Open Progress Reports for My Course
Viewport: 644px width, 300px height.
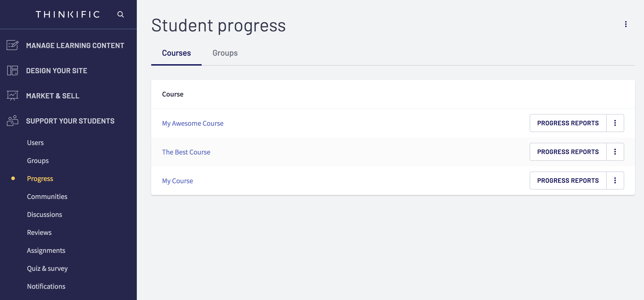click(x=568, y=181)
